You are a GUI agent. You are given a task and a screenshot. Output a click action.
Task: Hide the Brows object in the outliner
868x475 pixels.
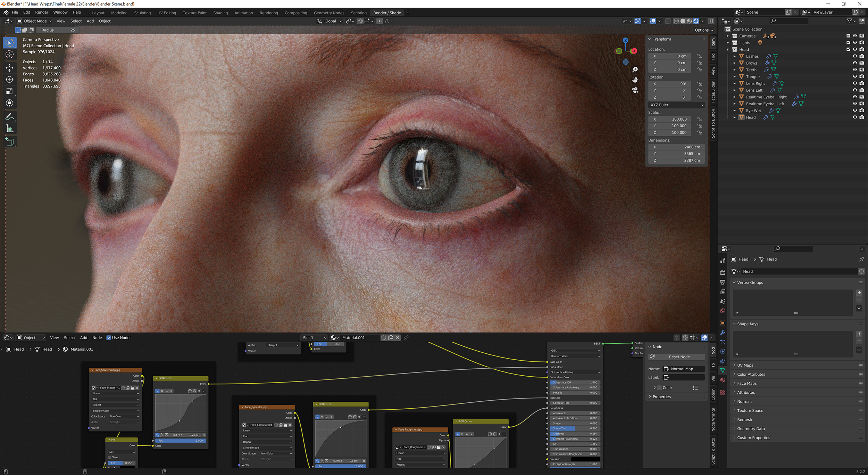[x=854, y=63]
